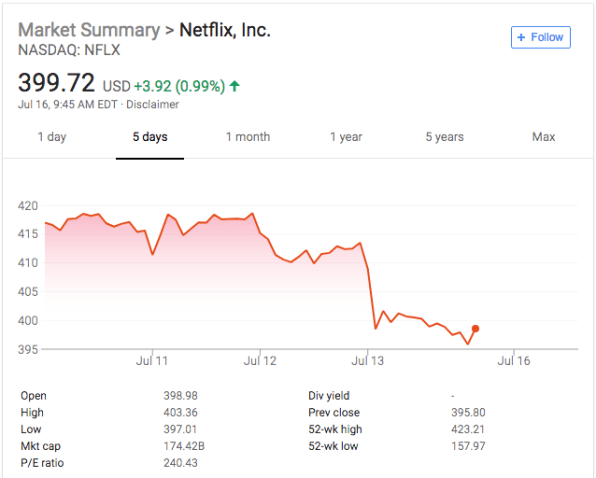Screen dimensions: 596x478
Task: Click the Mkt cap value 174.42B
Action: click(x=184, y=446)
